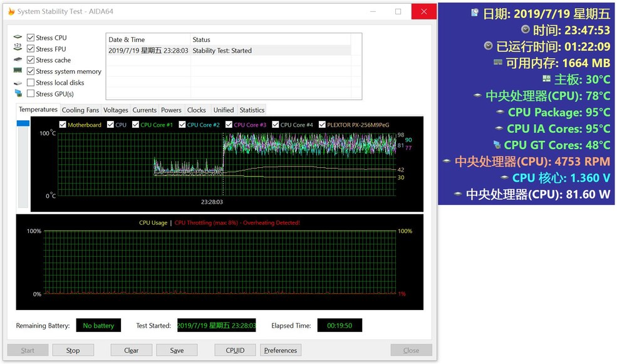The width and height of the screenshot is (617, 364).
Task: Click the AIDA64 flame icon in title bar
Action: pyautogui.click(x=11, y=11)
